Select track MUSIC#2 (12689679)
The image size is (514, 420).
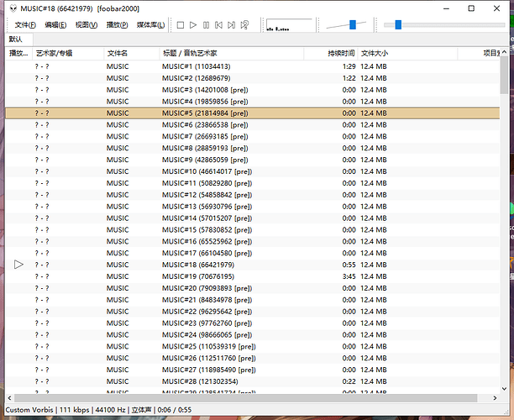pyautogui.click(x=253, y=78)
